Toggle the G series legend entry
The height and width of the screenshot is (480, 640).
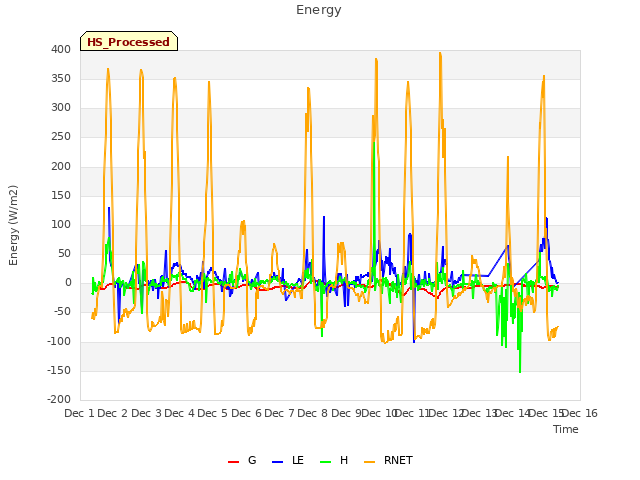(242, 460)
